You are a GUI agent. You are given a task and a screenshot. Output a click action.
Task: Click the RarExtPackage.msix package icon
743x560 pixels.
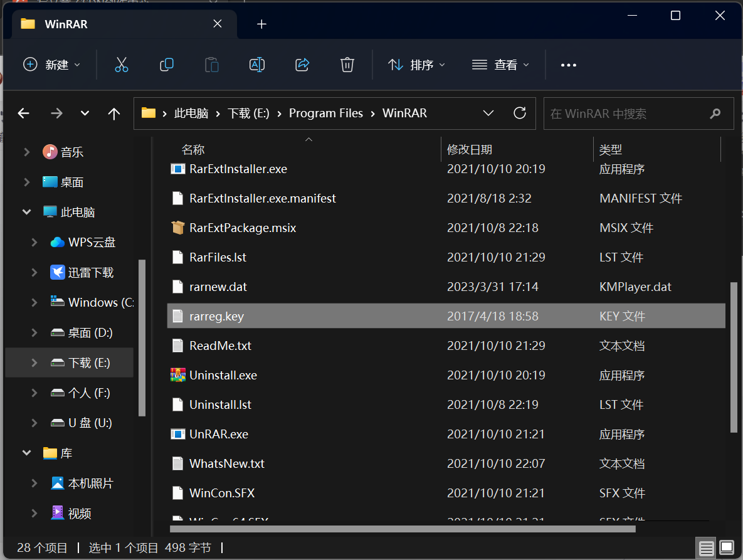[177, 228]
